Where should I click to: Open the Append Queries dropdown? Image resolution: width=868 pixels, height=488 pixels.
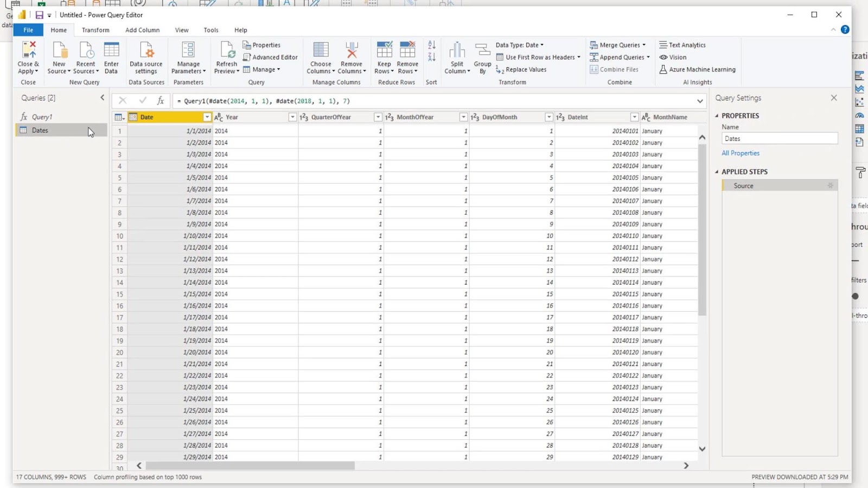click(x=620, y=57)
